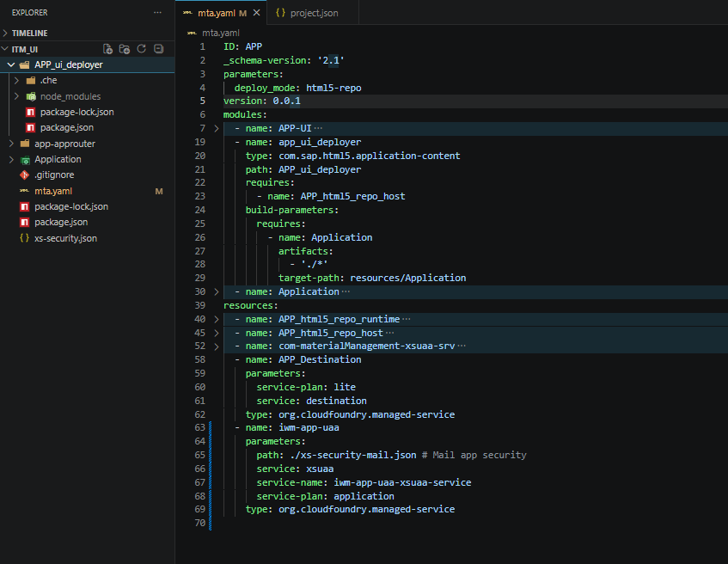Click 'target-path: resources/Application' line

(372, 278)
